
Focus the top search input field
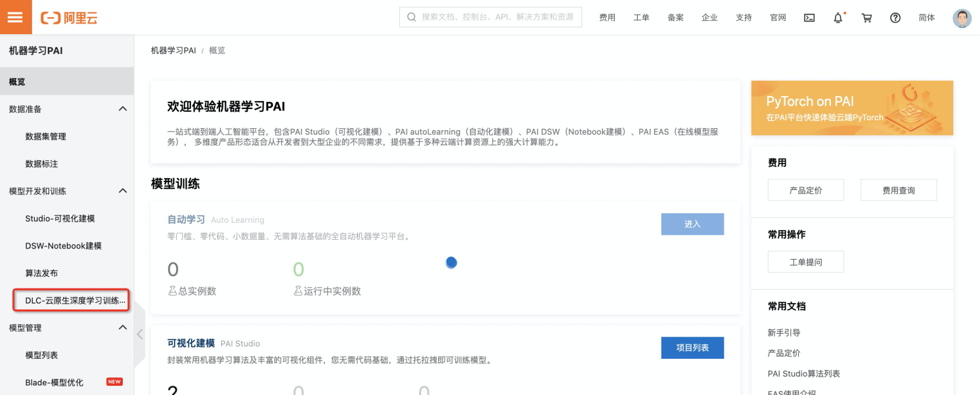point(491,17)
